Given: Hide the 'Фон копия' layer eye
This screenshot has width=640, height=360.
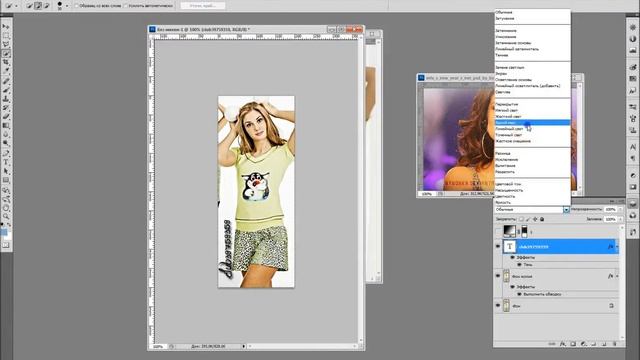Looking at the screenshot, I should pos(498,276).
